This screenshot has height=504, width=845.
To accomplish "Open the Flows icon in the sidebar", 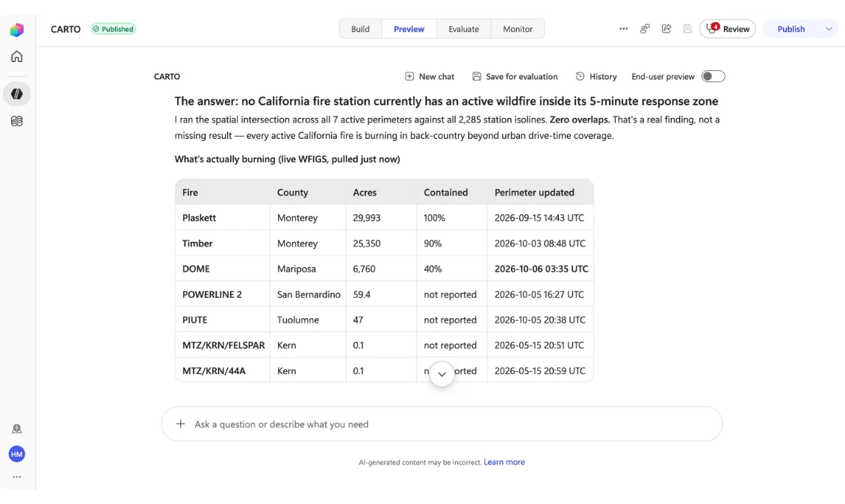I will pyautogui.click(x=16, y=121).
